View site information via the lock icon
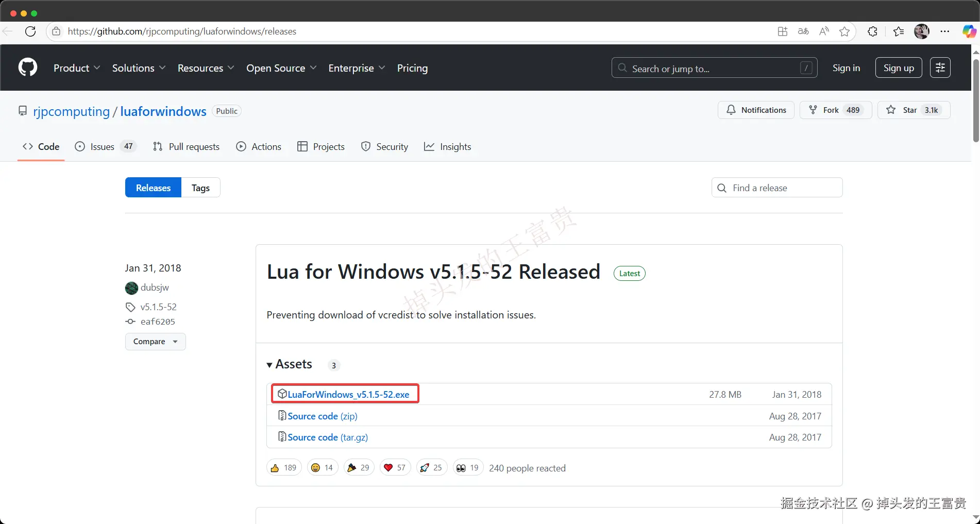980x524 pixels. click(56, 31)
